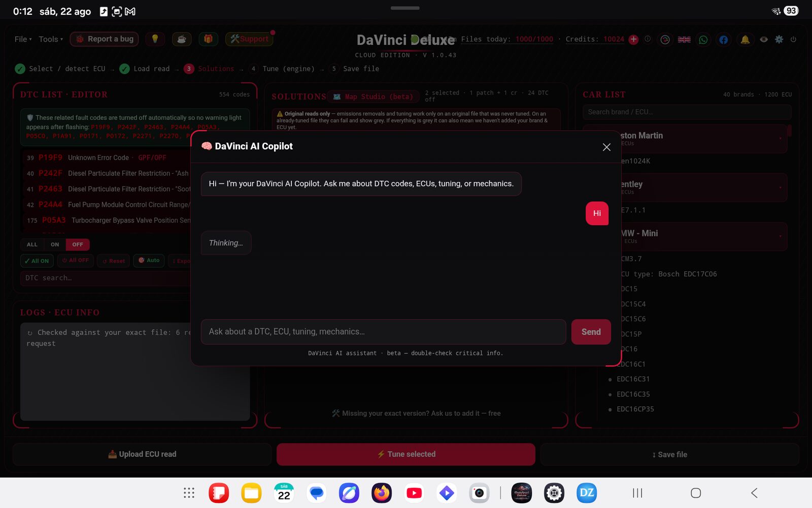Open Android apps grid icon
The width and height of the screenshot is (812, 508).
click(189, 493)
